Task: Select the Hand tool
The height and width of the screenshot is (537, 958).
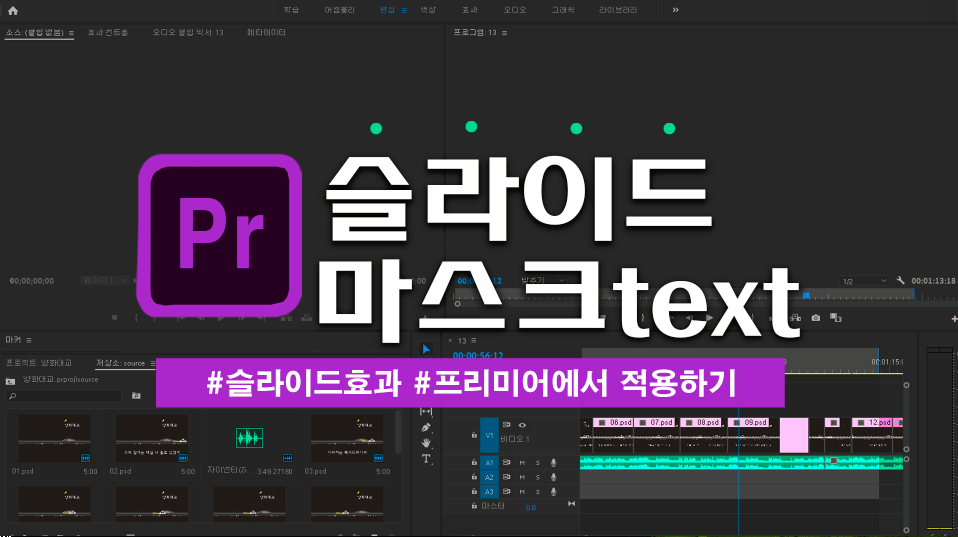Action: coord(426,443)
